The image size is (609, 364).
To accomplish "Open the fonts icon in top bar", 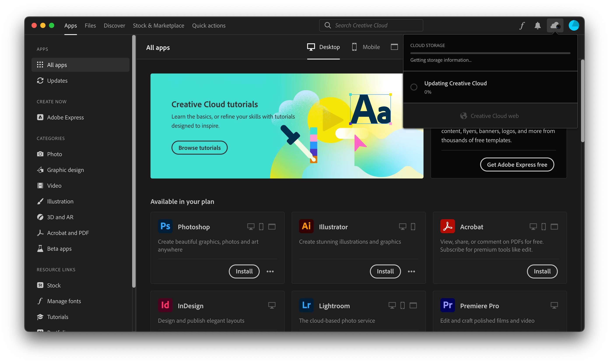I will [522, 26].
